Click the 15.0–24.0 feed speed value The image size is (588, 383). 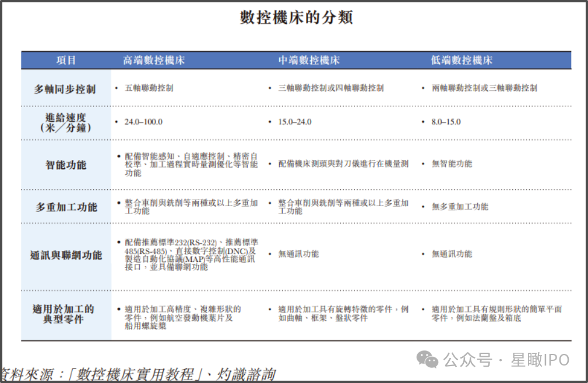click(x=295, y=122)
